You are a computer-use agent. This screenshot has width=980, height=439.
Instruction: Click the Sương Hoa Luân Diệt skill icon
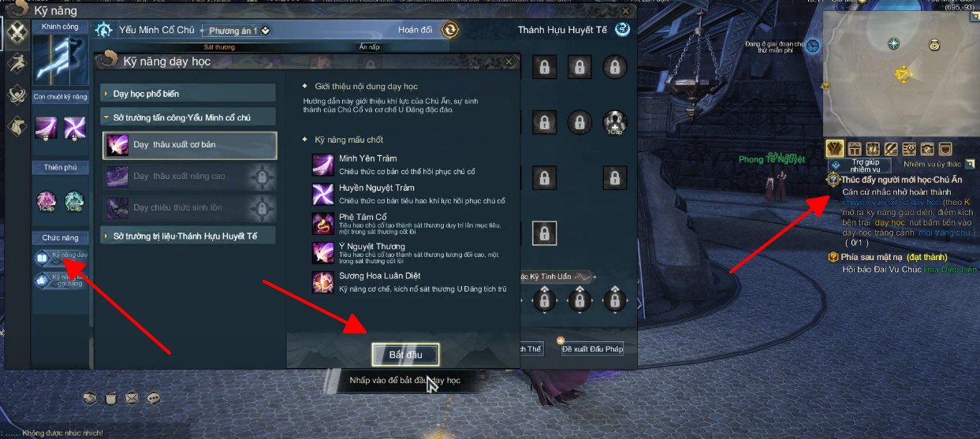tap(323, 281)
